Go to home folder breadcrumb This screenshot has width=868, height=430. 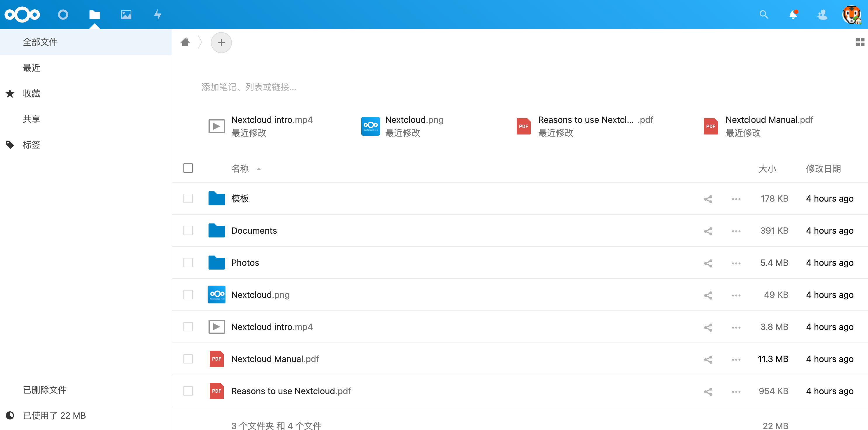(185, 42)
